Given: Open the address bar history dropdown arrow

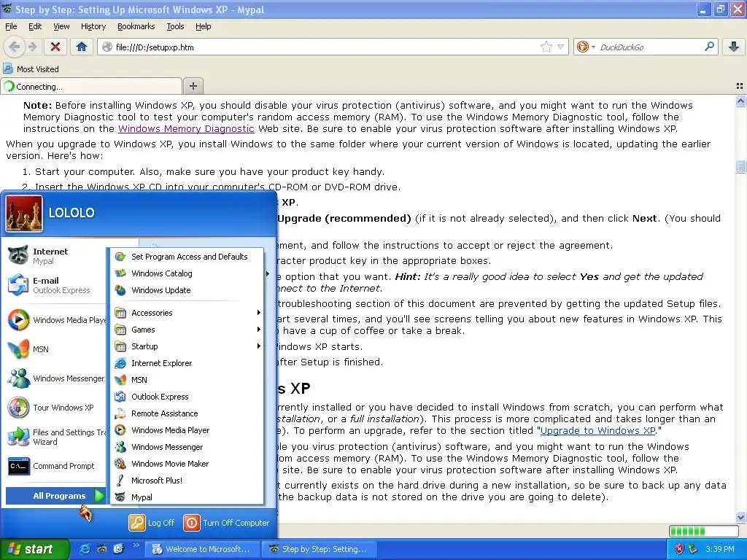Looking at the screenshot, I should tap(561, 47).
